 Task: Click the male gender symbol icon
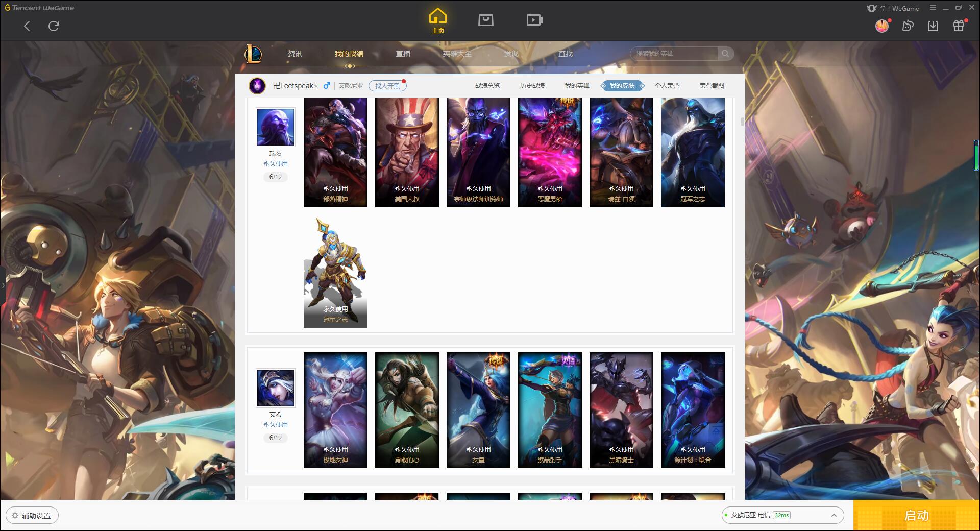[x=327, y=85]
